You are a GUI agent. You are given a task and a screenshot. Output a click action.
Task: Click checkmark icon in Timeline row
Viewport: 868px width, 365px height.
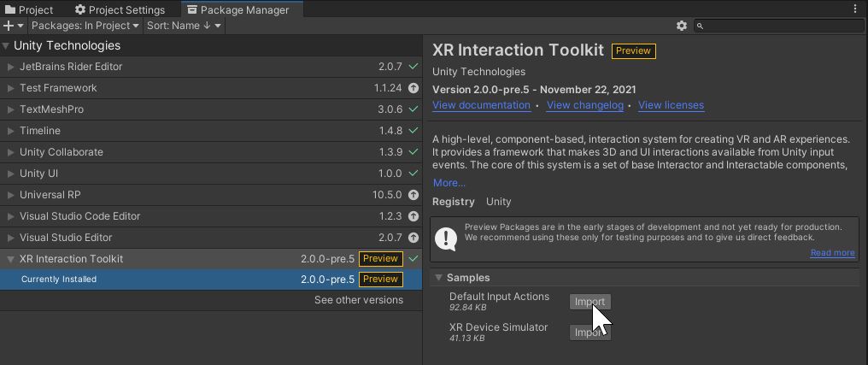(413, 131)
